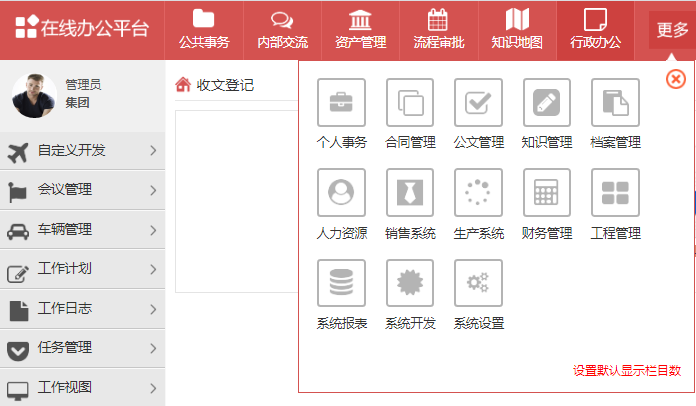
Task: Click the 更多 button
Action: point(672,30)
